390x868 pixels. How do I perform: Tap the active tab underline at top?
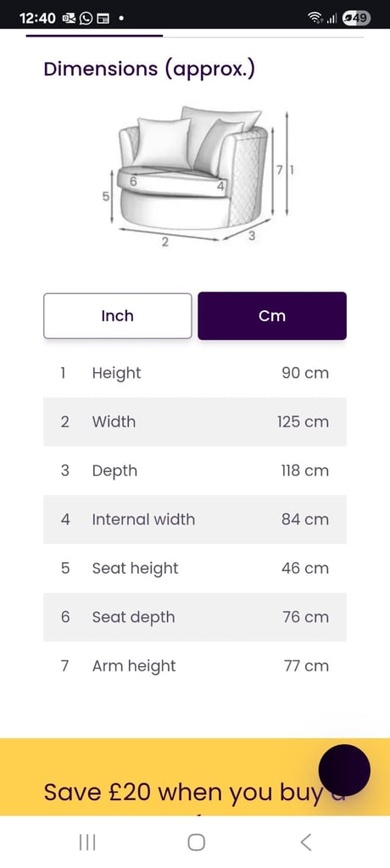coord(94,36)
